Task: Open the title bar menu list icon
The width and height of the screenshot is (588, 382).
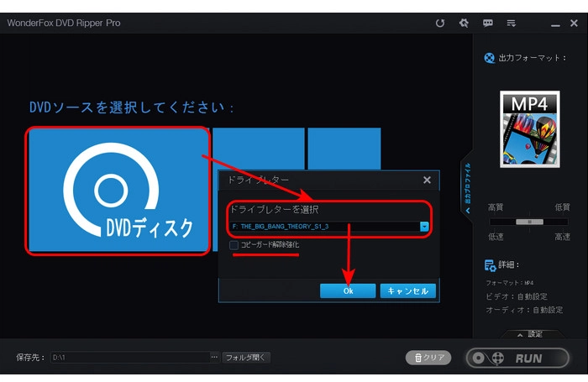Action: pos(512,23)
